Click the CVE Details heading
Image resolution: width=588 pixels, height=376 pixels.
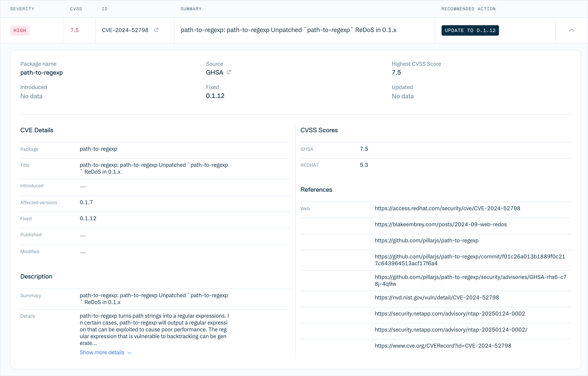[x=37, y=130]
